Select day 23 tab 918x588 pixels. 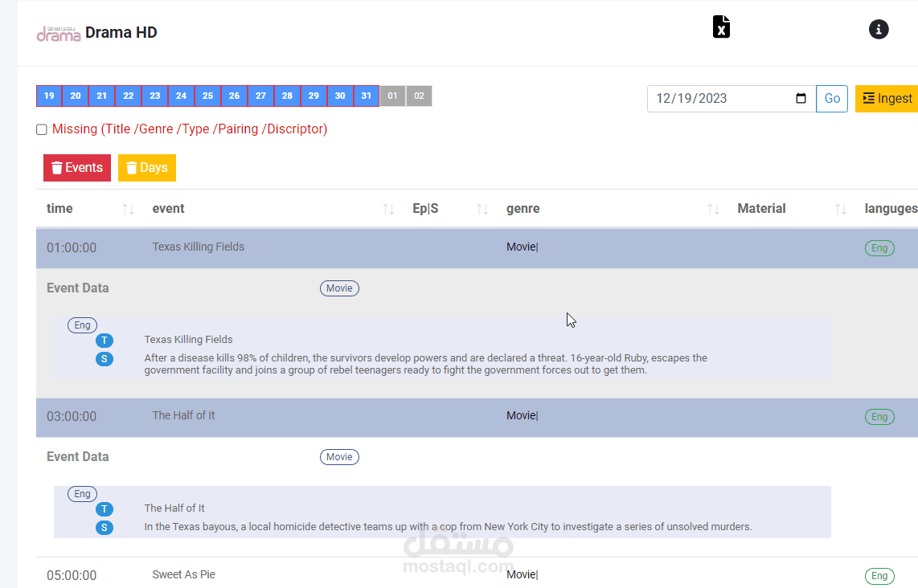(154, 96)
